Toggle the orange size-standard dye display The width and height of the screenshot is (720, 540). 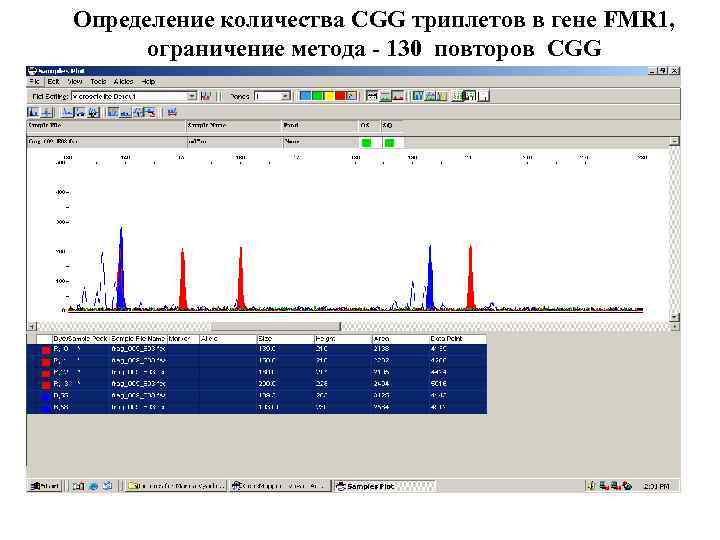tap(351, 96)
